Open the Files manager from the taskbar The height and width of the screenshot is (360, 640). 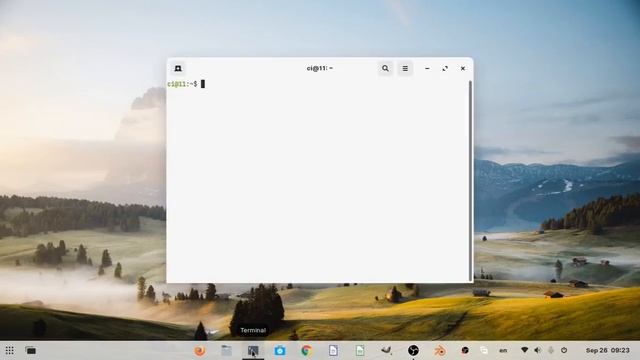(x=227, y=351)
